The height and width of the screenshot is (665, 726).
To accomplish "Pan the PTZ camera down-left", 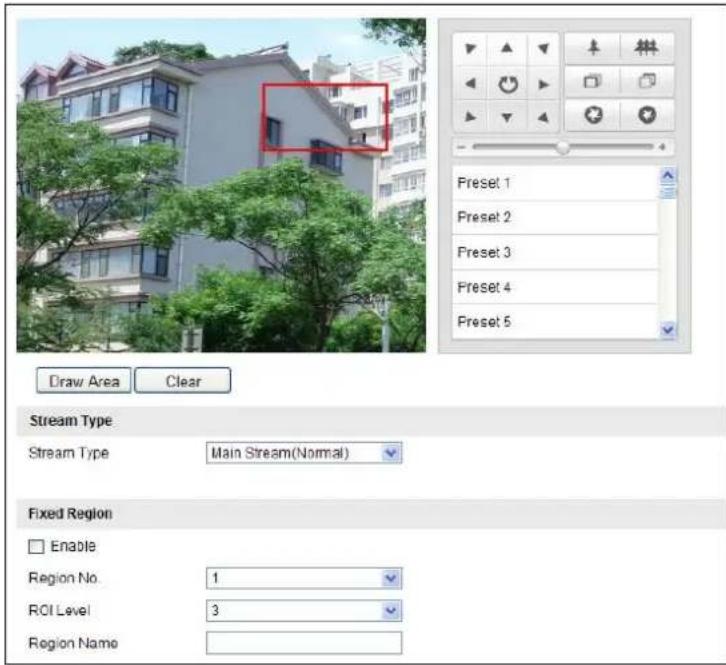I will (x=470, y=117).
